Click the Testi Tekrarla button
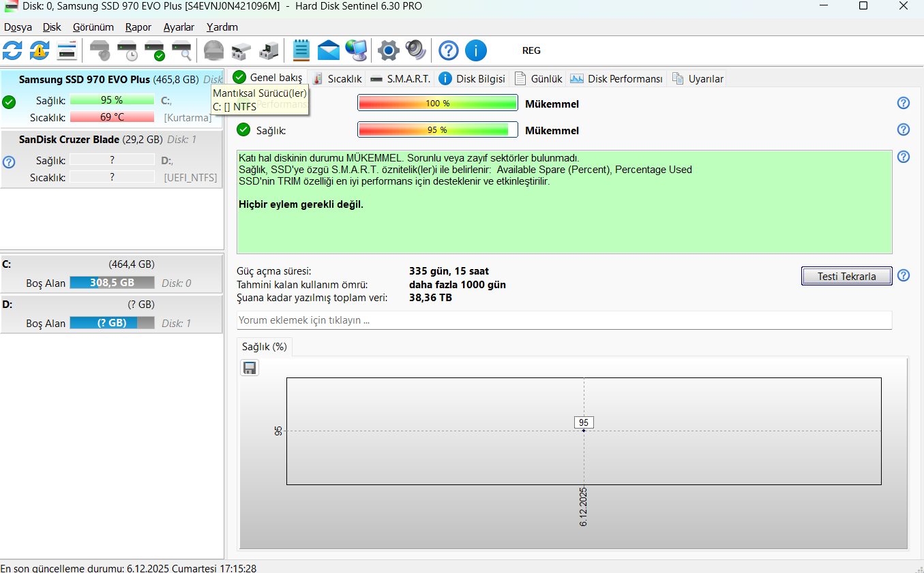The width and height of the screenshot is (924, 573). 846,276
